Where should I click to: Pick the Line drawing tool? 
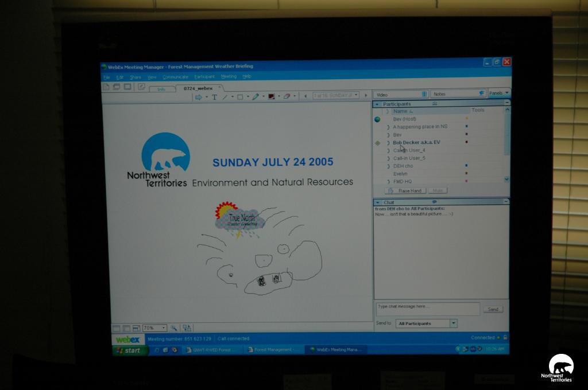click(x=225, y=97)
